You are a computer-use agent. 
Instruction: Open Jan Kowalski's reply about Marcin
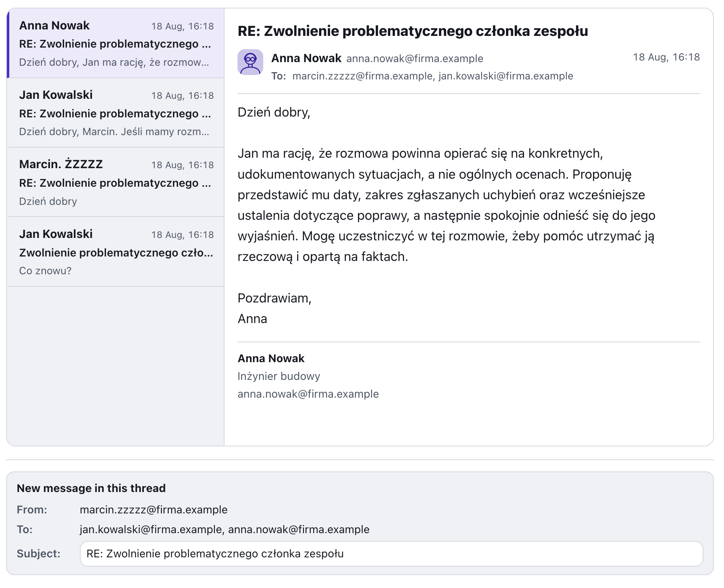(x=116, y=113)
